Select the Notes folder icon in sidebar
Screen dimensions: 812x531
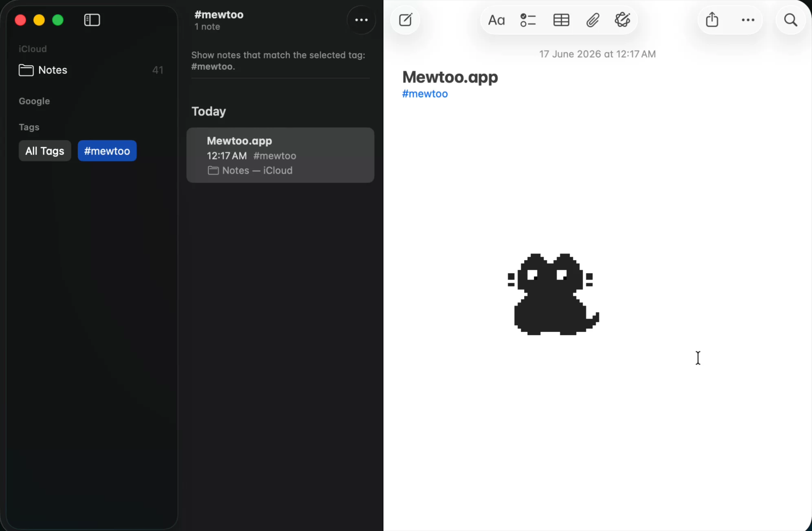pos(26,70)
